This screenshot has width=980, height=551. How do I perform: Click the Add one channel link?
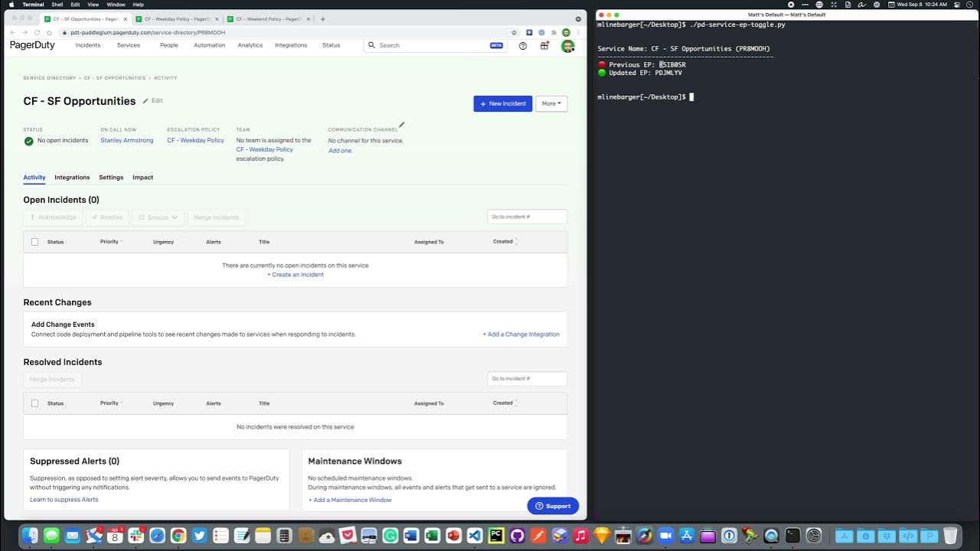341,151
